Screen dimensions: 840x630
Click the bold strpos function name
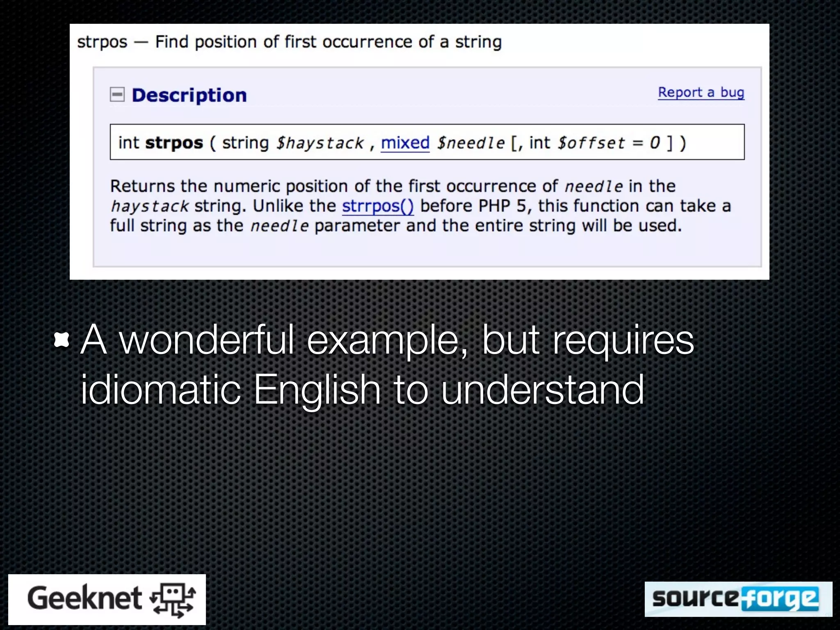pos(174,143)
